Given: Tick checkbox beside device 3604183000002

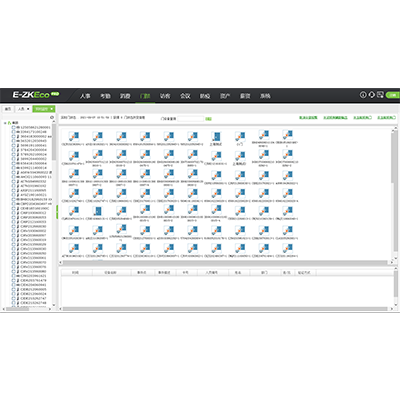Looking at the screenshot, I should pyautogui.click(x=14, y=136).
